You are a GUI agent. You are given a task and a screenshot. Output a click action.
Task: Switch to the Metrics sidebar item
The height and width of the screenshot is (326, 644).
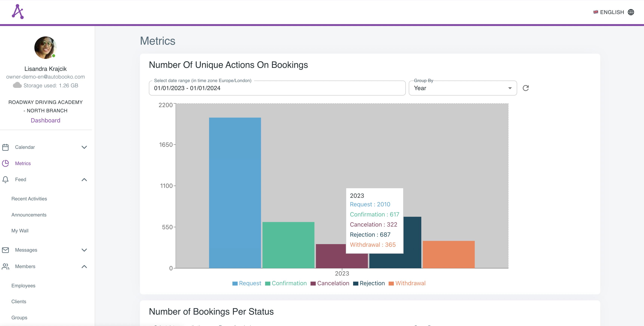(x=23, y=163)
